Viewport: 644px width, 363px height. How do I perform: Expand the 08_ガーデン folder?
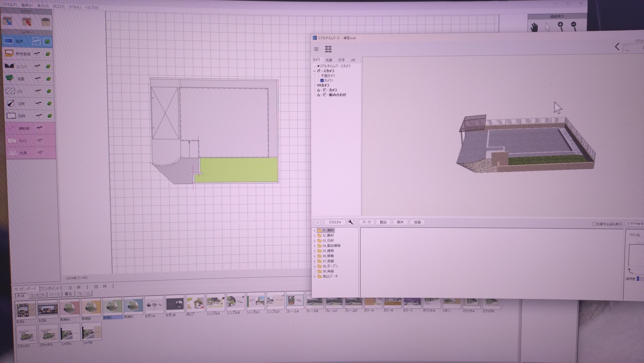click(x=314, y=266)
